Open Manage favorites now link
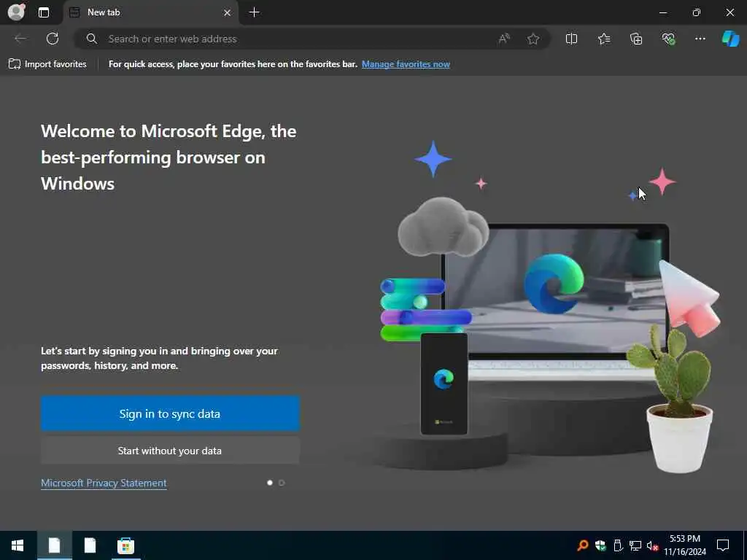 (x=406, y=64)
